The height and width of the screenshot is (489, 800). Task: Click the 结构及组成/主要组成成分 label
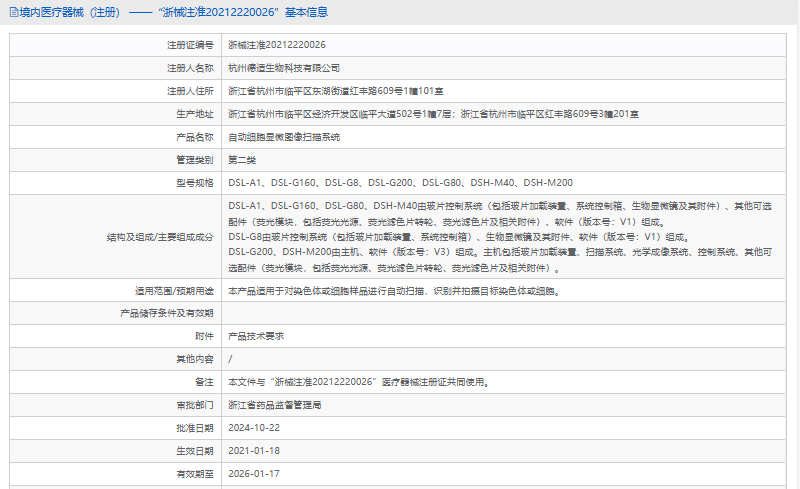tap(160, 237)
